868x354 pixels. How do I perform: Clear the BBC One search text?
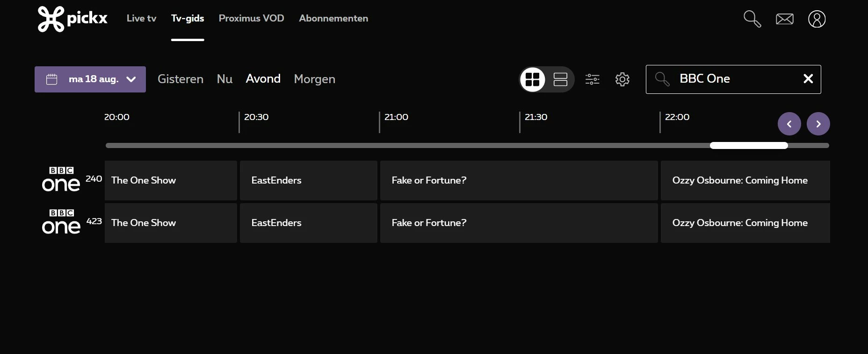tap(808, 79)
